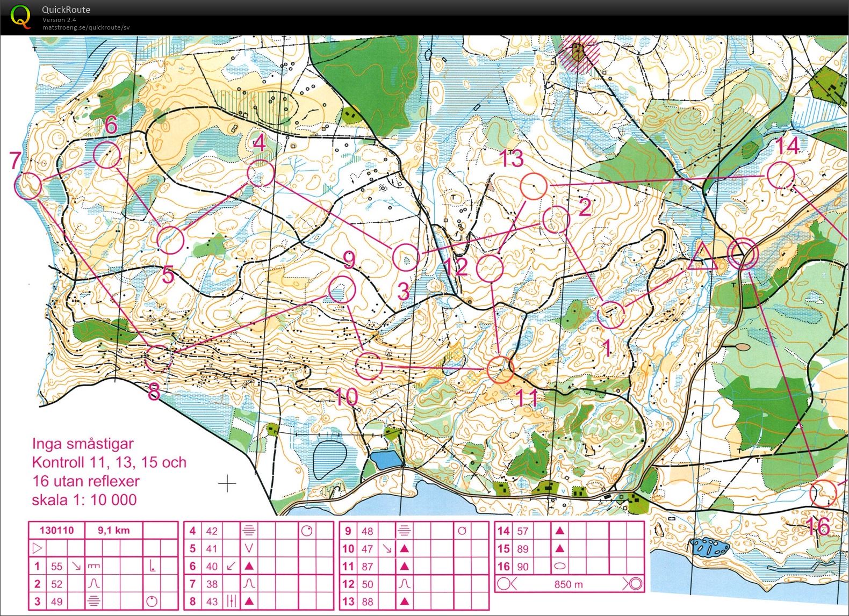Screen dimensions: 849x616
Task: Click the knoll symbol in description row 12
Action: (x=405, y=584)
